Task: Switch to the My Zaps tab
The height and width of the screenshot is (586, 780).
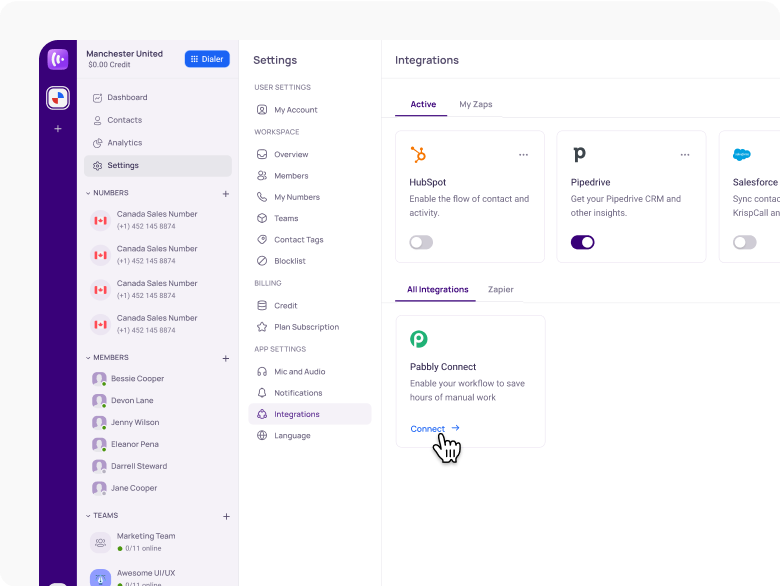Action: 476,104
